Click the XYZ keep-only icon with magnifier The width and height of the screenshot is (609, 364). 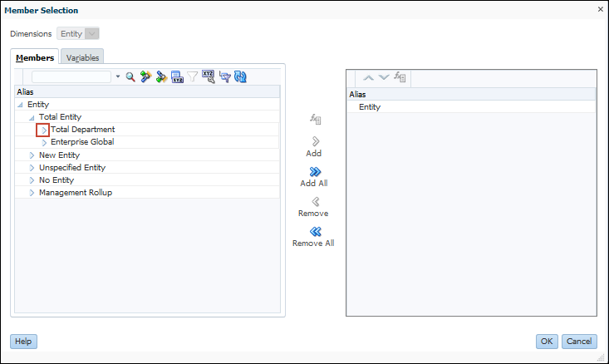(209, 77)
